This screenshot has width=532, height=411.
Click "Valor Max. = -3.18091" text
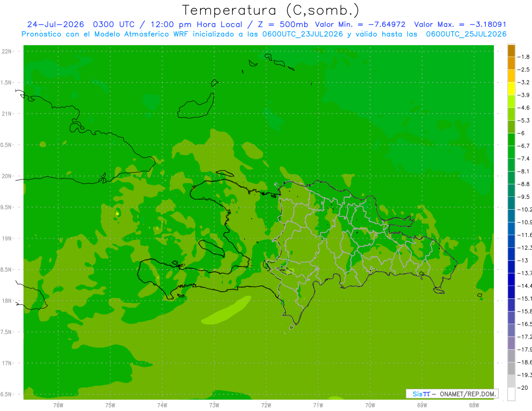point(460,24)
